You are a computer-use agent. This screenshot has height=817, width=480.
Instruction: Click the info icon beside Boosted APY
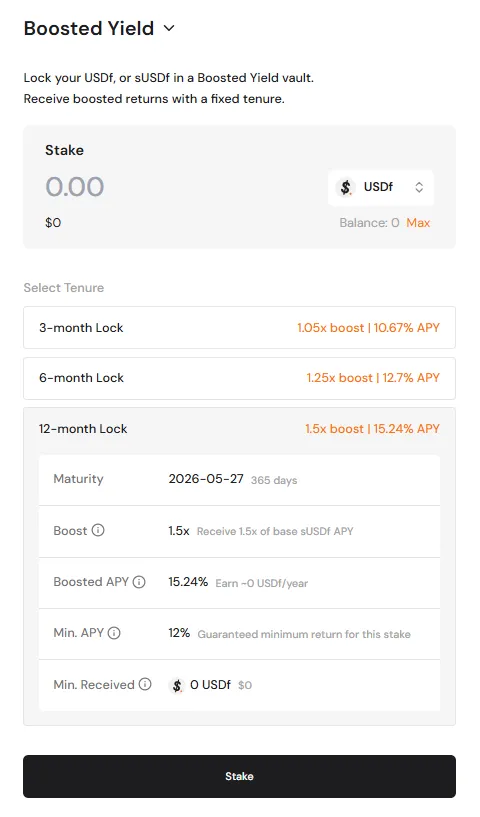(139, 582)
